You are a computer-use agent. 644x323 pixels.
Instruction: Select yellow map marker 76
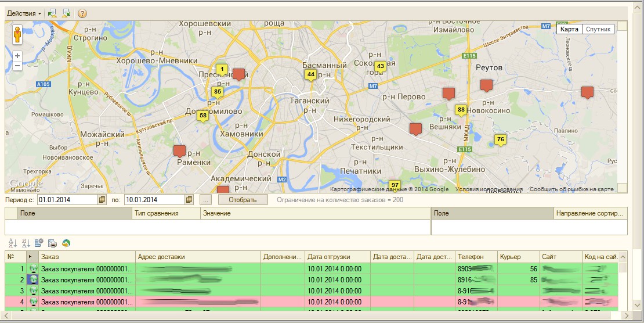[500, 140]
